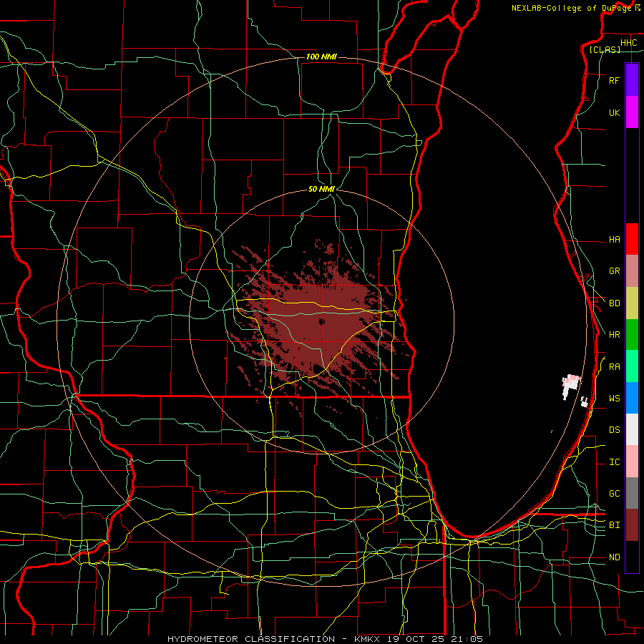Click the white dry snow echo over the lake
644x644 pixels.
tap(571, 386)
